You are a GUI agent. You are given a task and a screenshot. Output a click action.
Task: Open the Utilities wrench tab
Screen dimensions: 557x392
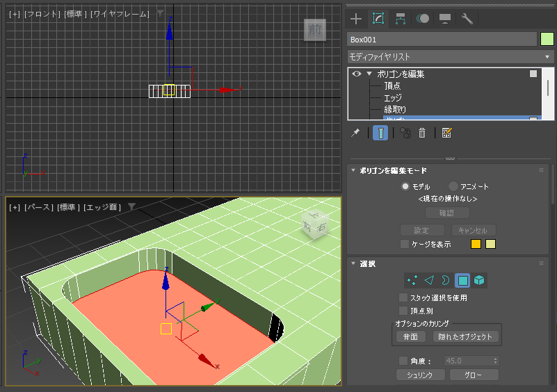click(467, 19)
